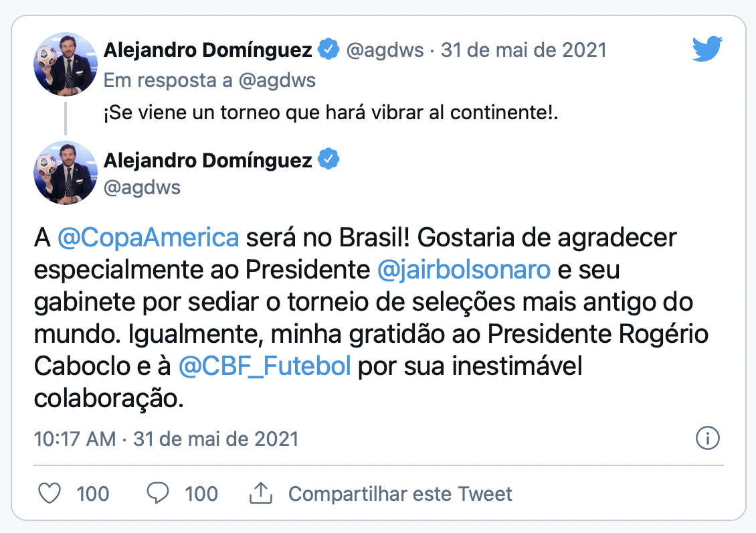
Task: Click the Alejandro Domínguez name in the main tweet
Action: point(208,160)
